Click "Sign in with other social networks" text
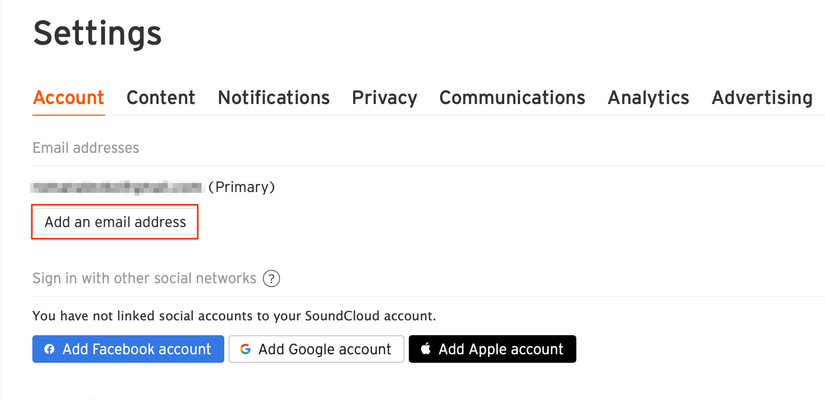 (144, 278)
